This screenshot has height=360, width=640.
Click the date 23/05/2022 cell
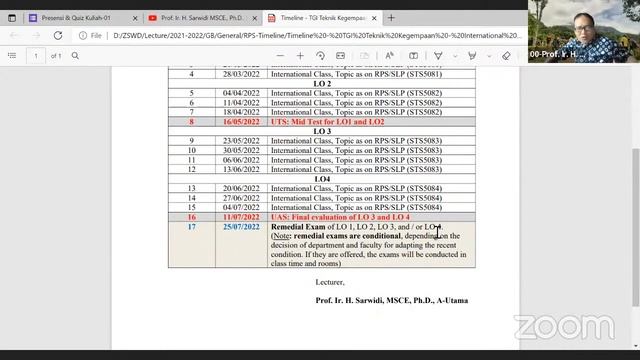point(241,141)
